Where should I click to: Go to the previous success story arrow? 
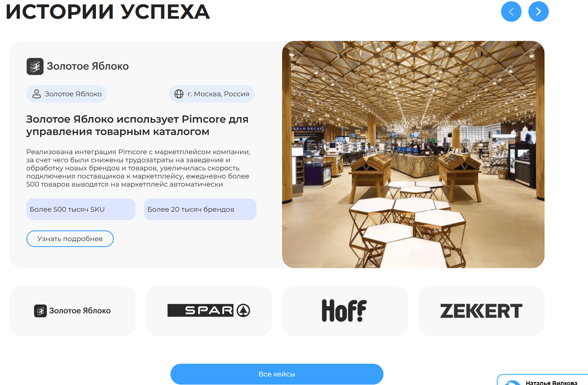(511, 11)
